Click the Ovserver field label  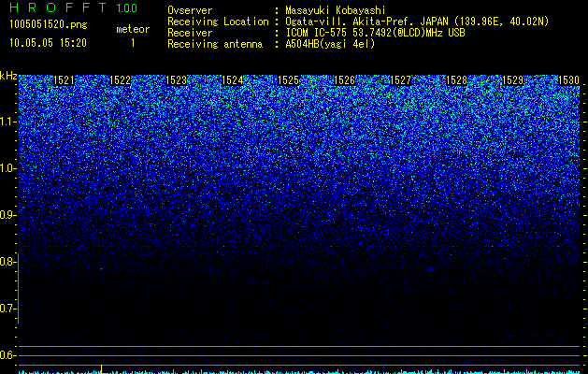pyautogui.click(x=190, y=10)
